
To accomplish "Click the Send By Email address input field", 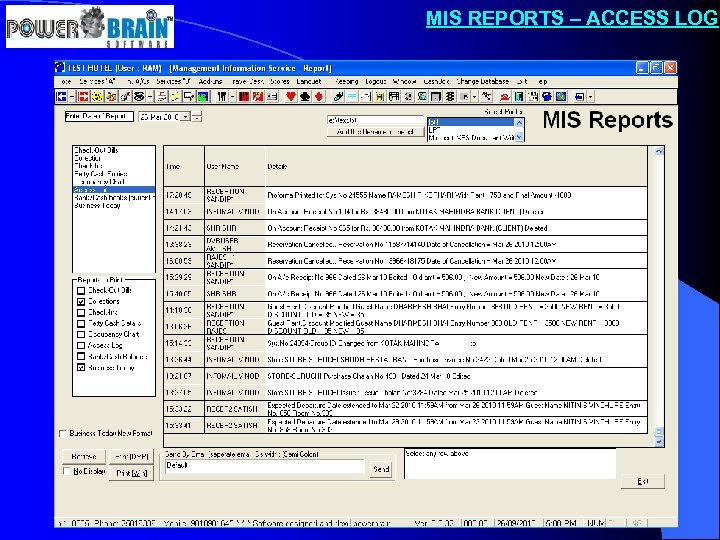I will coord(264,466).
